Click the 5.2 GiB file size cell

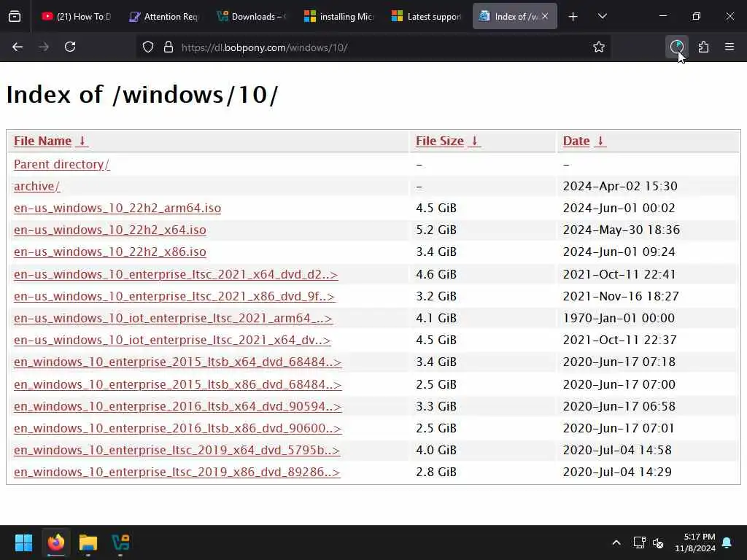pos(436,230)
